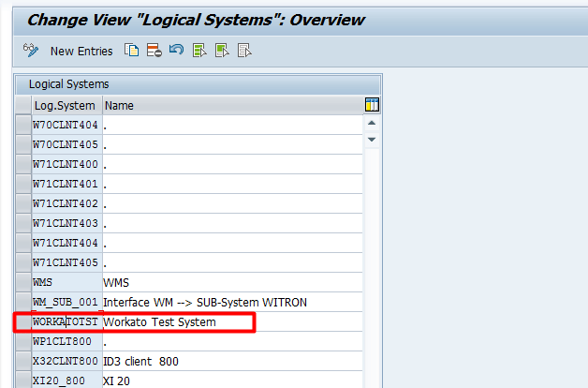588x388 pixels.
Task: Toggle row selector for WMS entry
Action: pos(22,282)
